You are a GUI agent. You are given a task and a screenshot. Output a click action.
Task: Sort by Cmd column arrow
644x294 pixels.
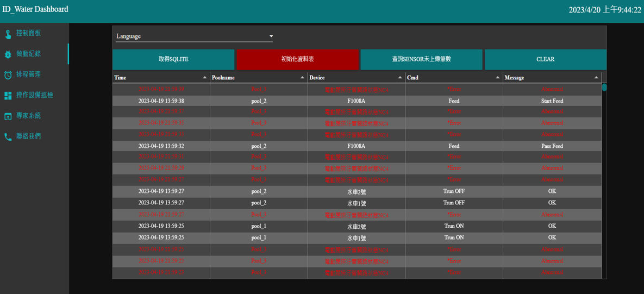tap(497, 78)
